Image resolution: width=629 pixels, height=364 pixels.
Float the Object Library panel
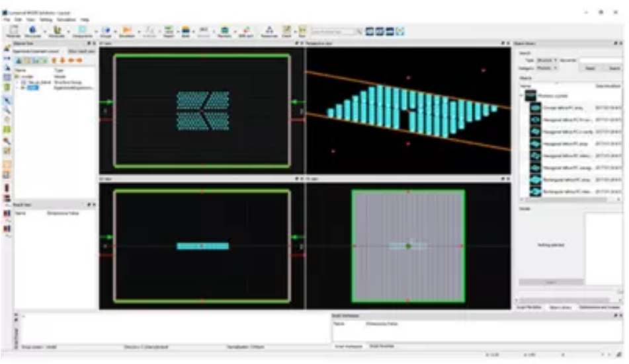click(x=616, y=44)
